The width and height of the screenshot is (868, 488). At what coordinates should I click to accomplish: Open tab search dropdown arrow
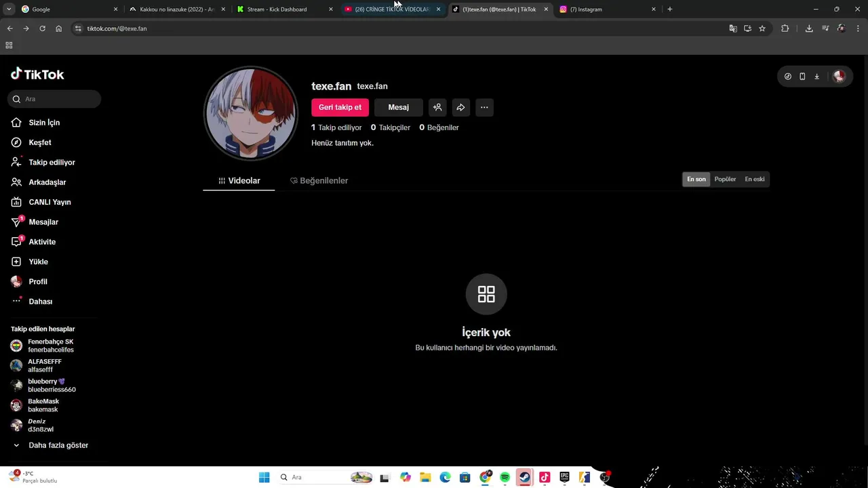click(x=8, y=9)
